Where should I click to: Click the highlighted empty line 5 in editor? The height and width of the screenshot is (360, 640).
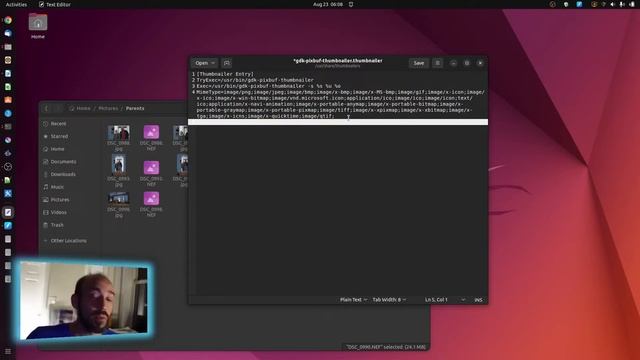[338, 122]
